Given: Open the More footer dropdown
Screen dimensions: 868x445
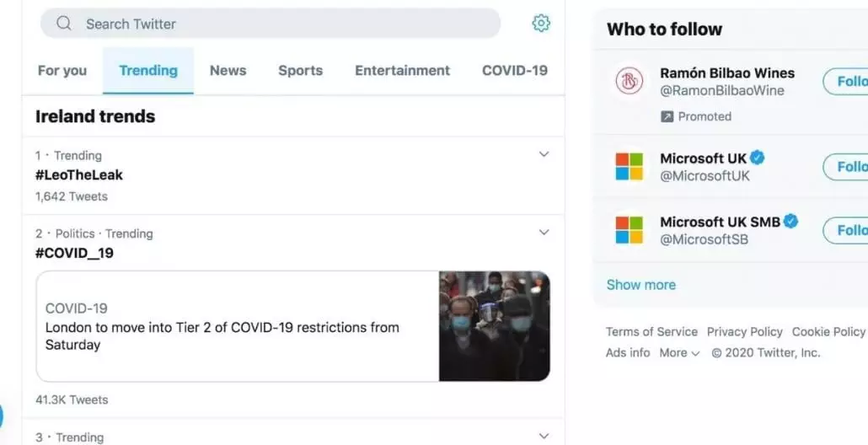Looking at the screenshot, I should (679, 352).
